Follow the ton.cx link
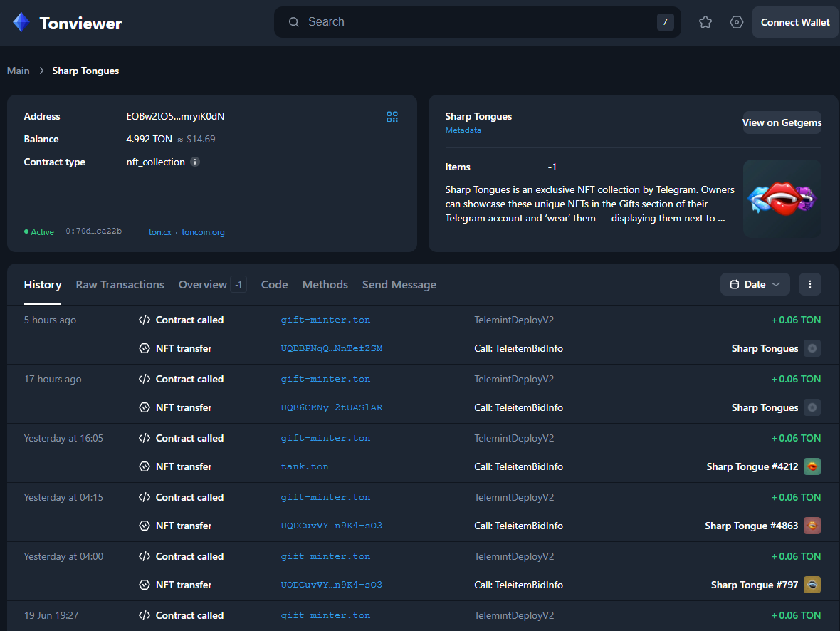Image resolution: width=840 pixels, height=631 pixels. [159, 232]
